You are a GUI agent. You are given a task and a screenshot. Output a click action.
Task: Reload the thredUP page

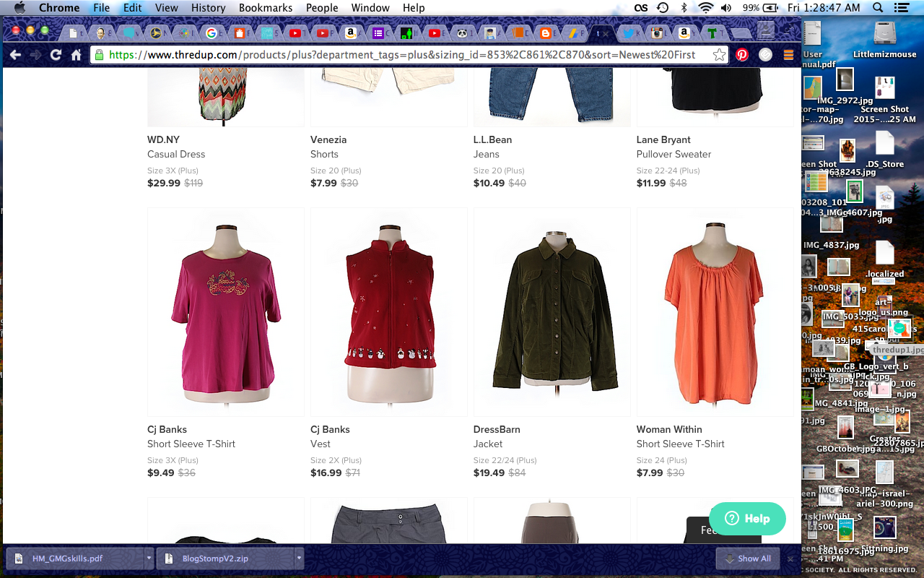point(56,55)
